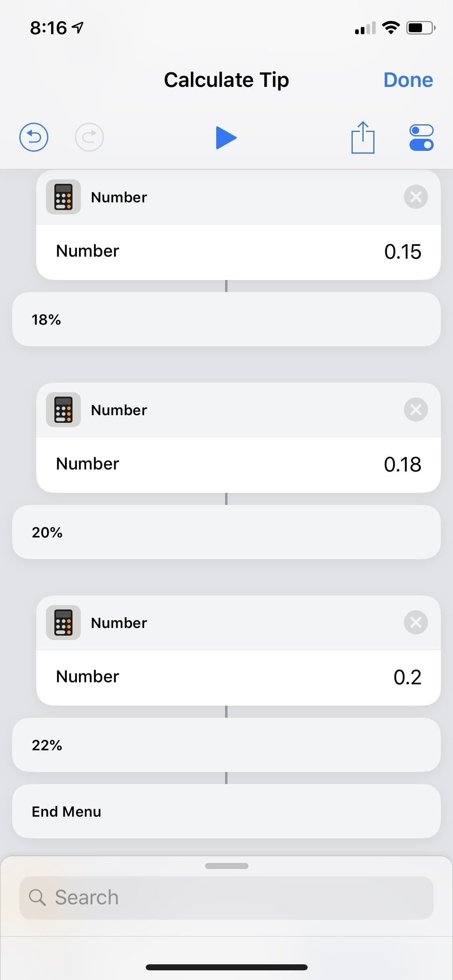The image size is (453, 980).
Task: Tap the End Menu block
Action: pos(226,811)
